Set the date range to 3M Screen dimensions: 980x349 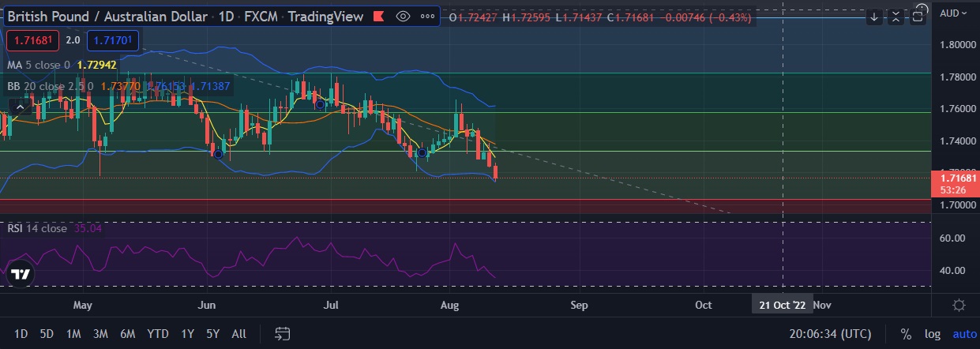pos(100,334)
